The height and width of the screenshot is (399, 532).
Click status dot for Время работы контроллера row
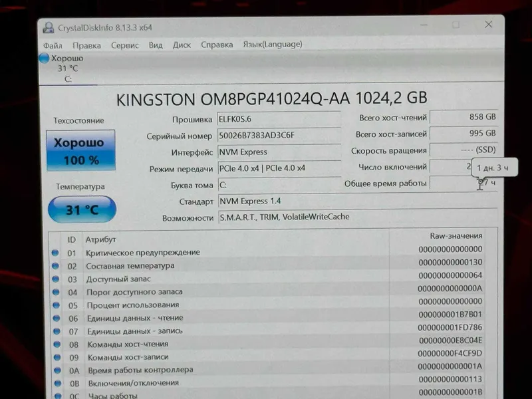point(58,370)
